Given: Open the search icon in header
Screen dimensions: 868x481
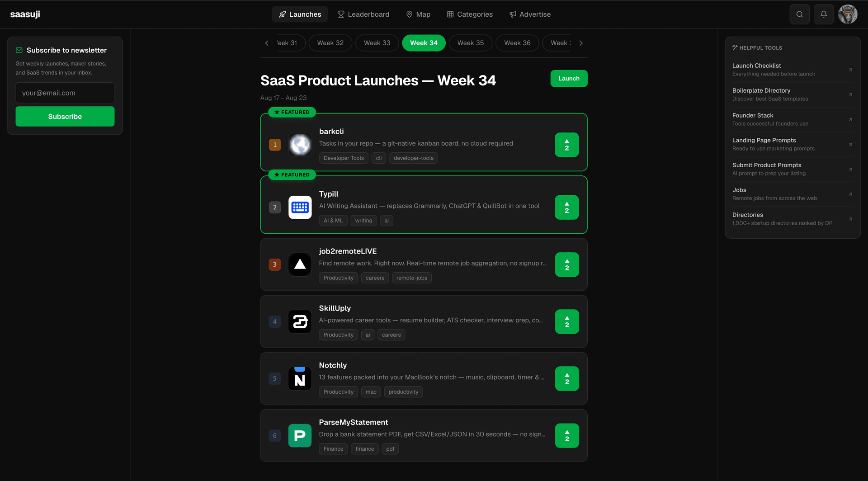Looking at the screenshot, I should (799, 14).
